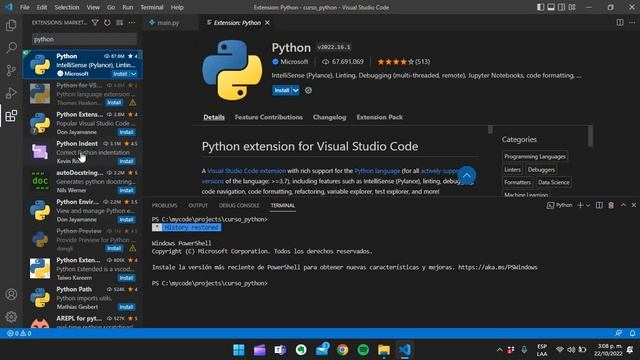Install the Python extension from details page

click(x=282, y=91)
